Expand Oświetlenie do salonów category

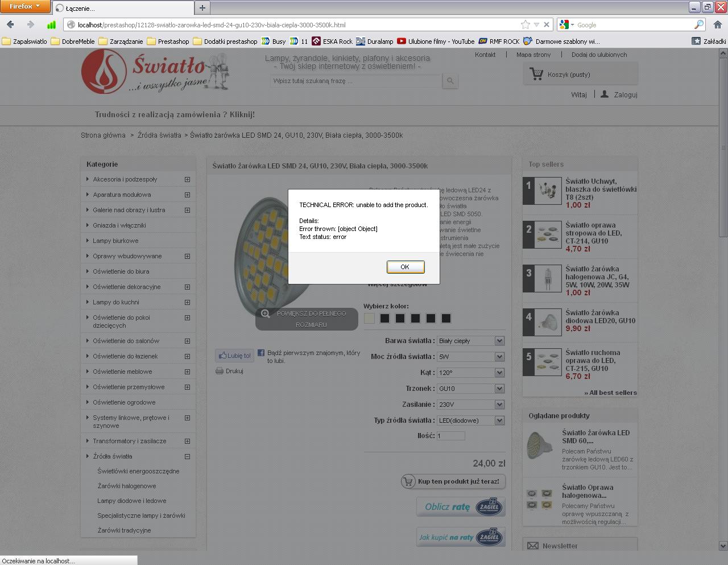point(187,341)
